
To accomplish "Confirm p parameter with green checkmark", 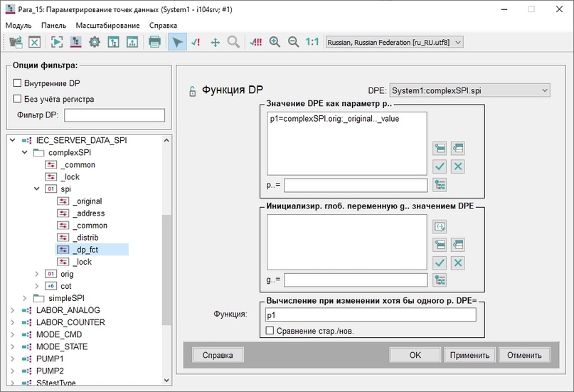I will (x=440, y=166).
